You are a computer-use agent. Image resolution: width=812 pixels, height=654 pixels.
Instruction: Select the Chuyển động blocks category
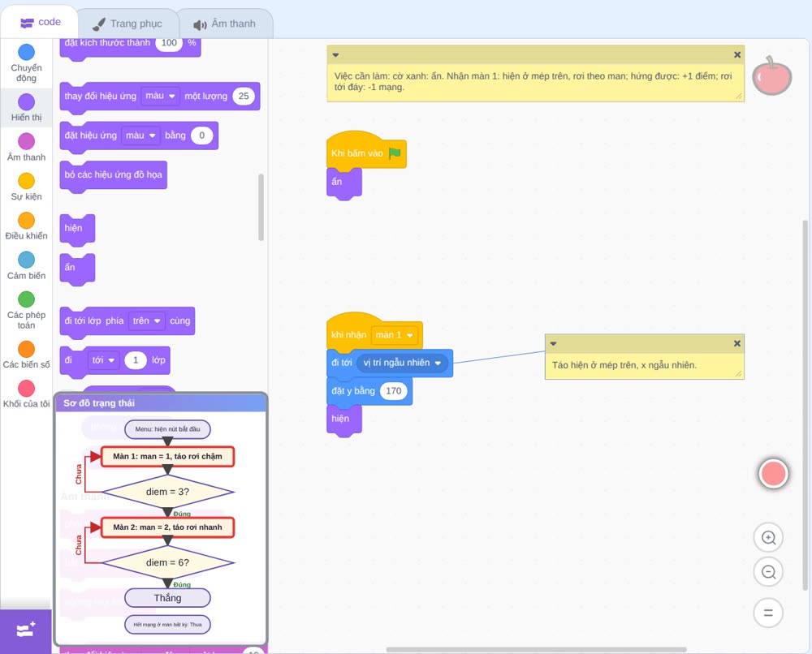coord(26,62)
